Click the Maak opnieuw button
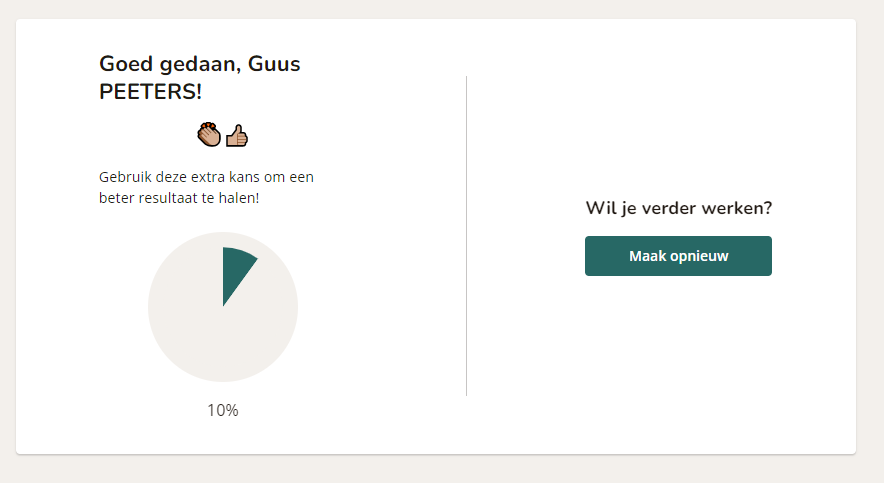 tap(678, 256)
